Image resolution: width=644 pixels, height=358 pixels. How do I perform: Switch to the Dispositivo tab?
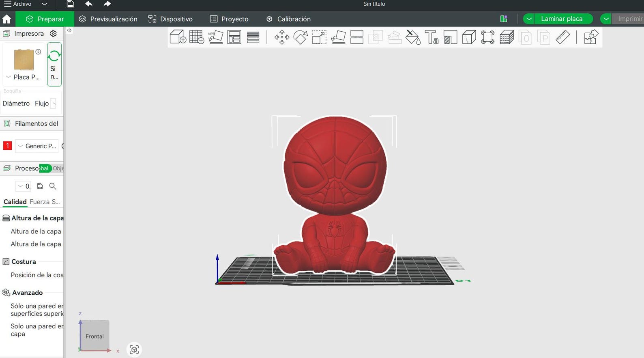click(x=170, y=19)
